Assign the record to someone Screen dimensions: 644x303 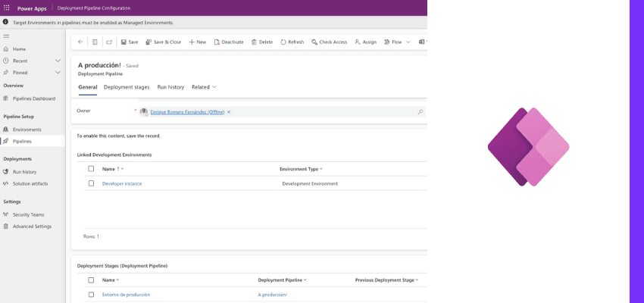pyautogui.click(x=365, y=42)
